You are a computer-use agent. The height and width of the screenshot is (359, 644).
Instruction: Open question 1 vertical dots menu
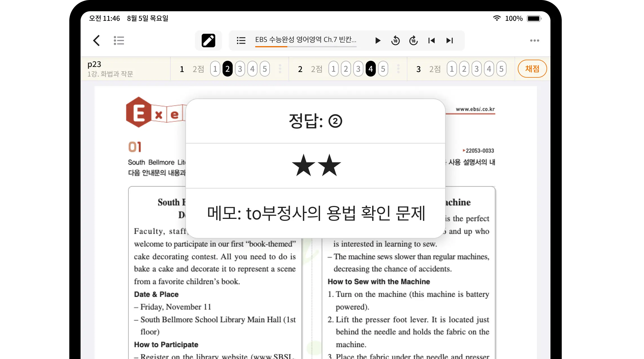(280, 69)
